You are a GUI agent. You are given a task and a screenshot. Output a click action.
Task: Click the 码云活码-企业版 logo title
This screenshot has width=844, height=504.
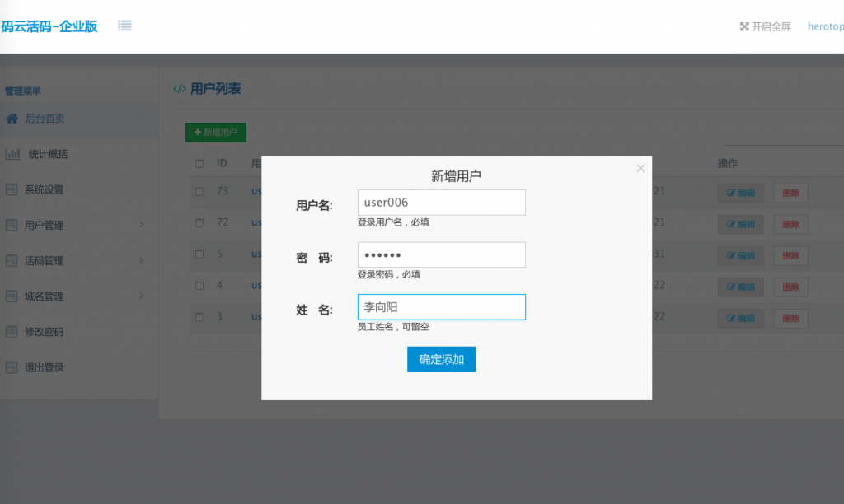coord(49,26)
